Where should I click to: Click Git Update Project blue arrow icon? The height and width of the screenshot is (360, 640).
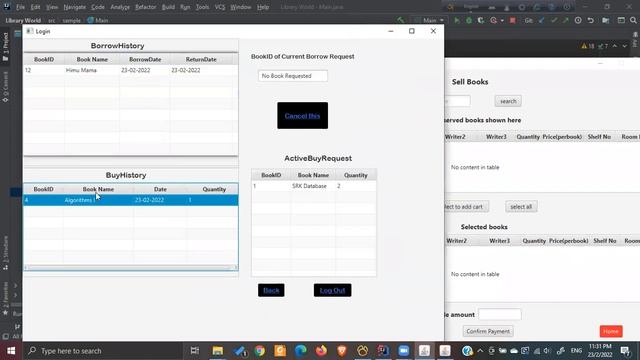tap(542, 20)
